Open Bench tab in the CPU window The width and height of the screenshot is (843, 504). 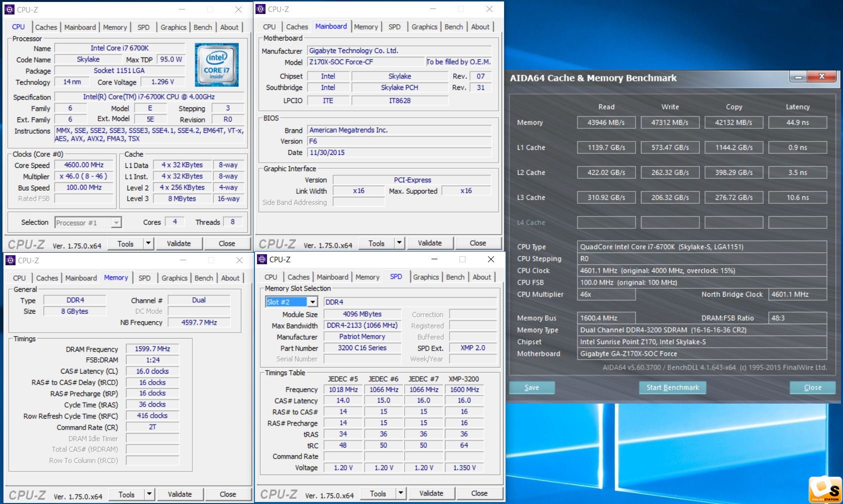coord(202,27)
